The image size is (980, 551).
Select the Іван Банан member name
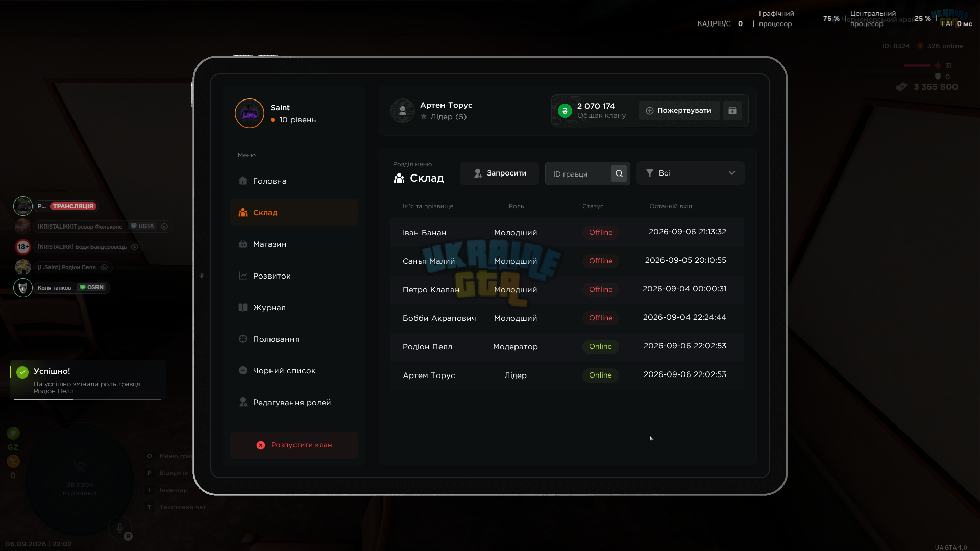click(x=424, y=233)
